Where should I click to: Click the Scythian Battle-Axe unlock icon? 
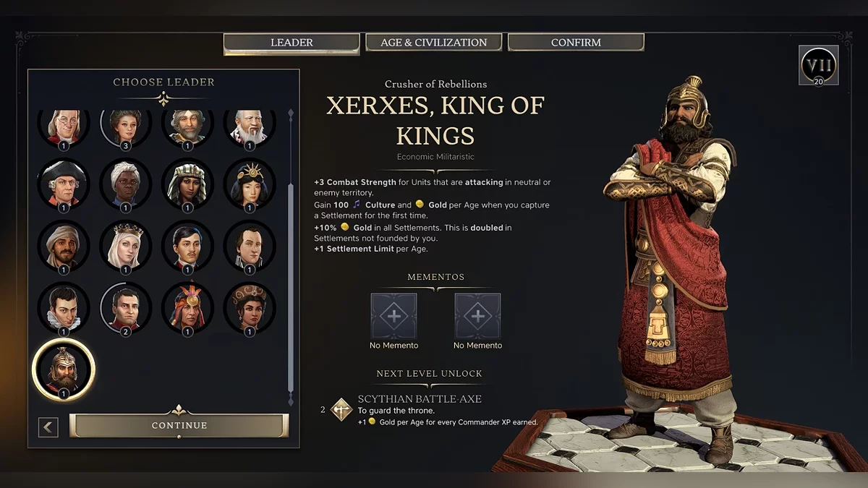341,409
